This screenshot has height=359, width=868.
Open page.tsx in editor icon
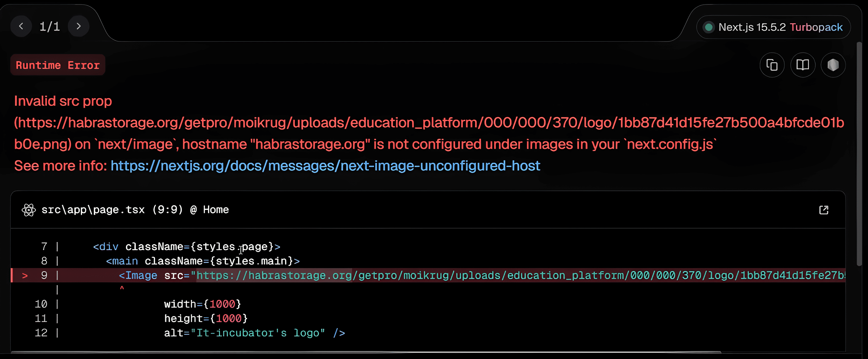(x=824, y=210)
